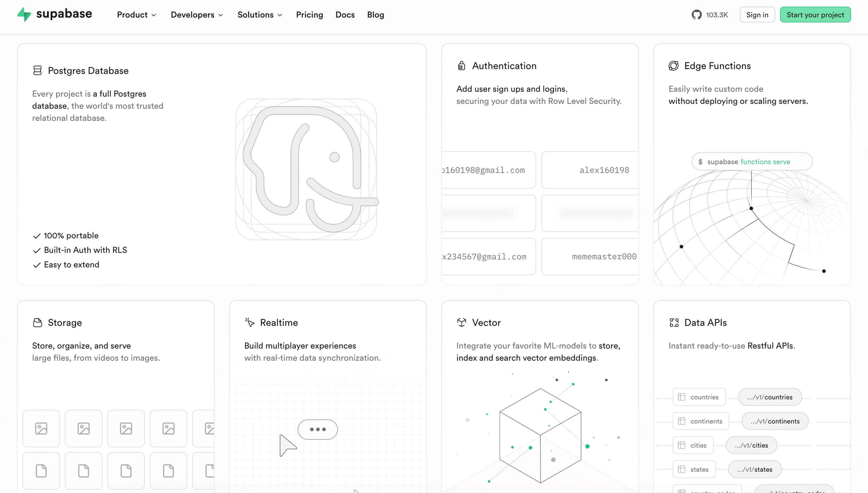Screen dimensions: 868x493
Task: Click the Authentication lock icon
Action: pos(462,66)
